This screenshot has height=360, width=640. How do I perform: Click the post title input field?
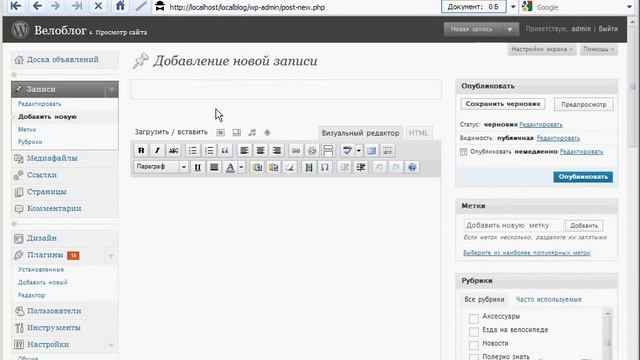pos(286,89)
